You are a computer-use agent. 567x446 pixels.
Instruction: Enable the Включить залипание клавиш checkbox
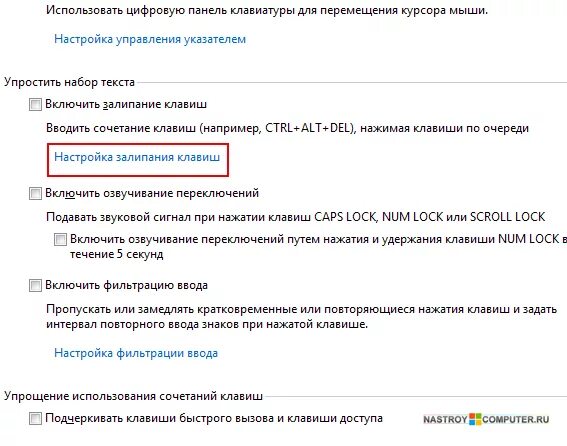35,105
